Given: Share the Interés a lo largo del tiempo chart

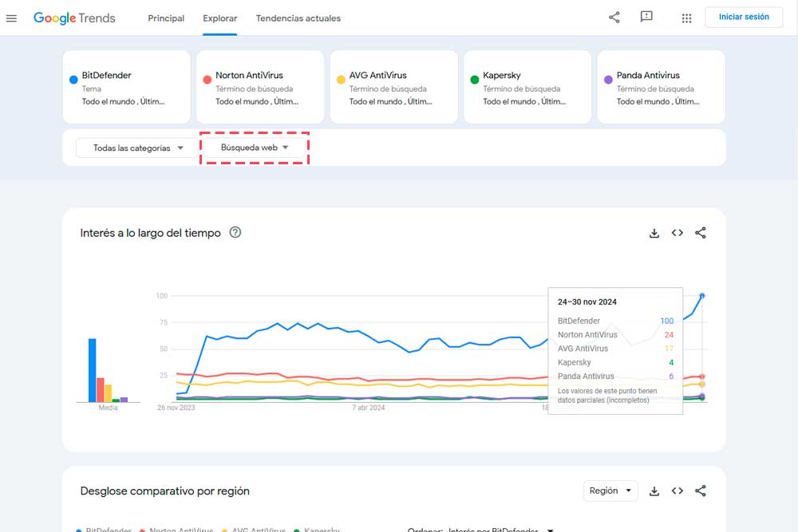Looking at the screenshot, I should coord(701,233).
